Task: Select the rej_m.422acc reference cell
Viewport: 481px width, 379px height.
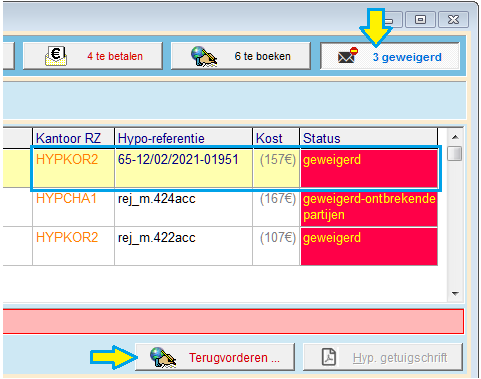Action: point(183,246)
